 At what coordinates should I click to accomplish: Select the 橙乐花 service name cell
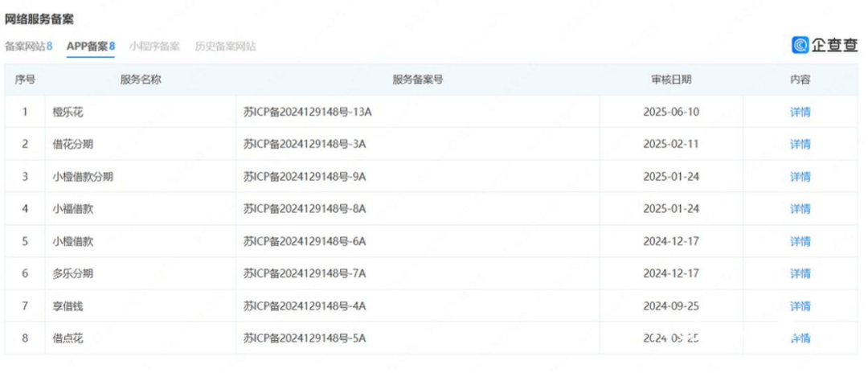point(68,112)
